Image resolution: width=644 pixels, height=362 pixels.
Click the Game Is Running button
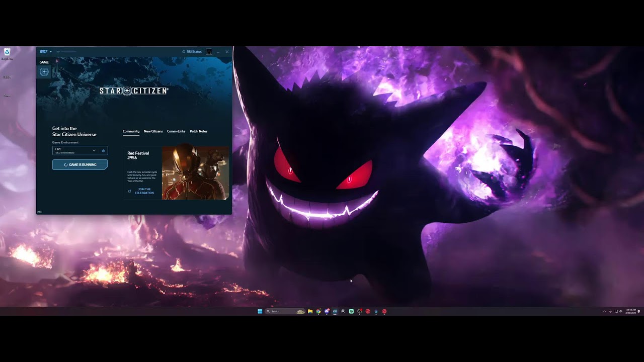coord(80,164)
